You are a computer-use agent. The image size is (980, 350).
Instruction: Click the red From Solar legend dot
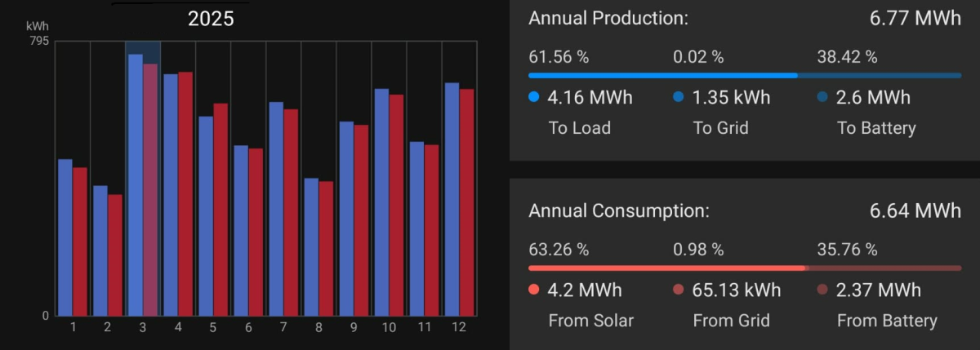pyautogui.click(x=535, y=290)
